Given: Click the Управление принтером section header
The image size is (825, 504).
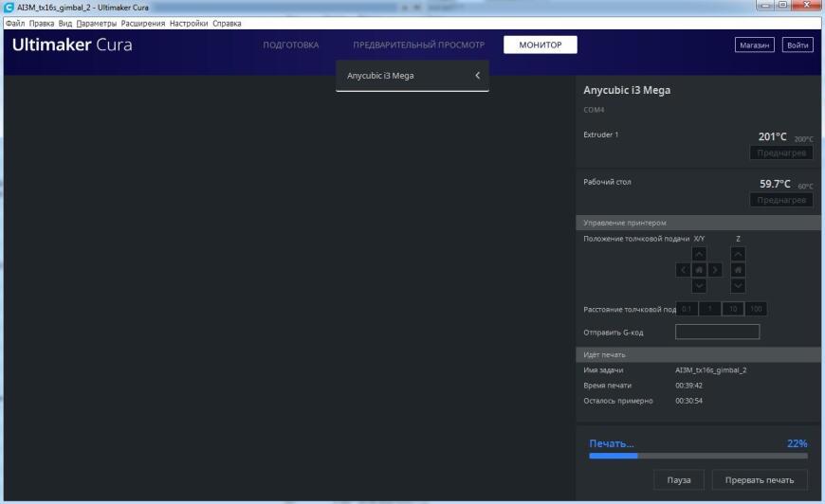Looking at the screenshot, I should [x=698, y=223].
